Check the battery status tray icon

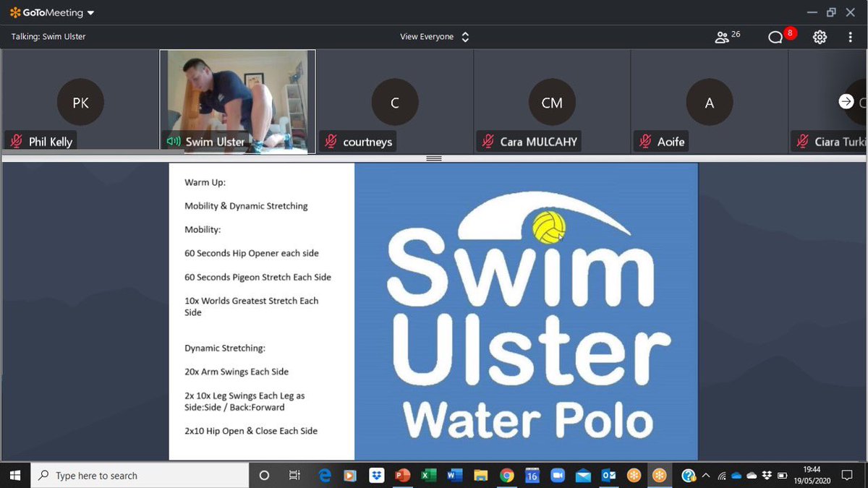point(782,476)
